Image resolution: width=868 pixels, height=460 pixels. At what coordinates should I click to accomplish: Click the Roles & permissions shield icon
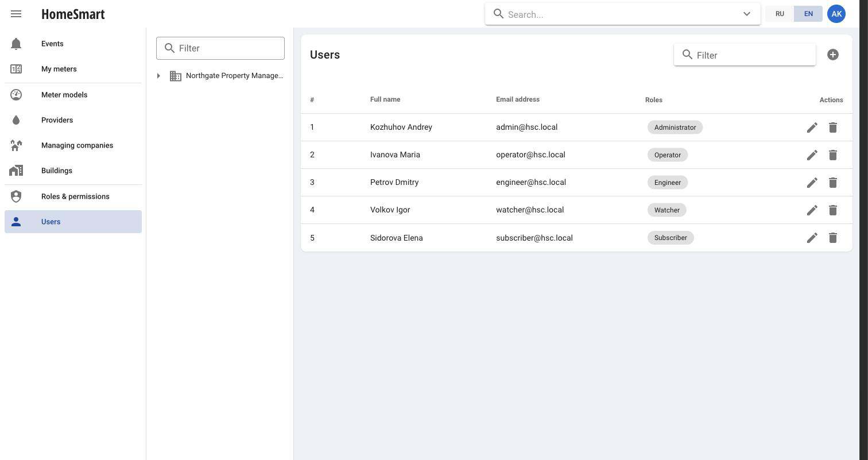(16, 196)
